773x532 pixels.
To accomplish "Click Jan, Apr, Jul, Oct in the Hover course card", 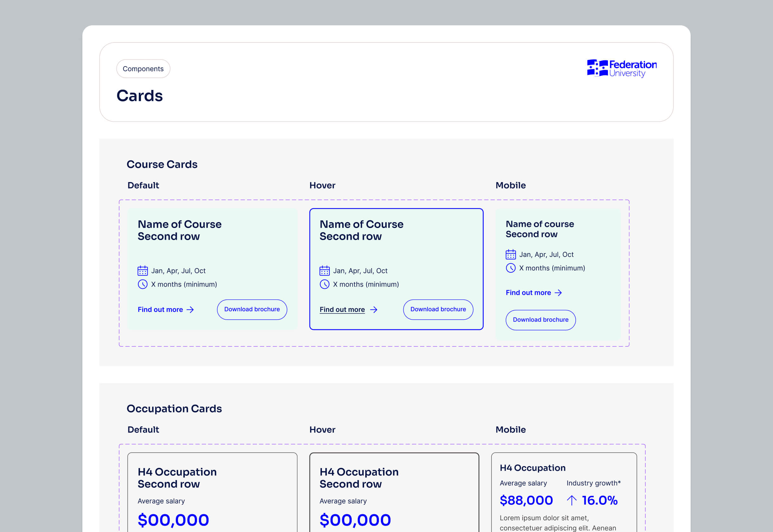I will [360, 271].
